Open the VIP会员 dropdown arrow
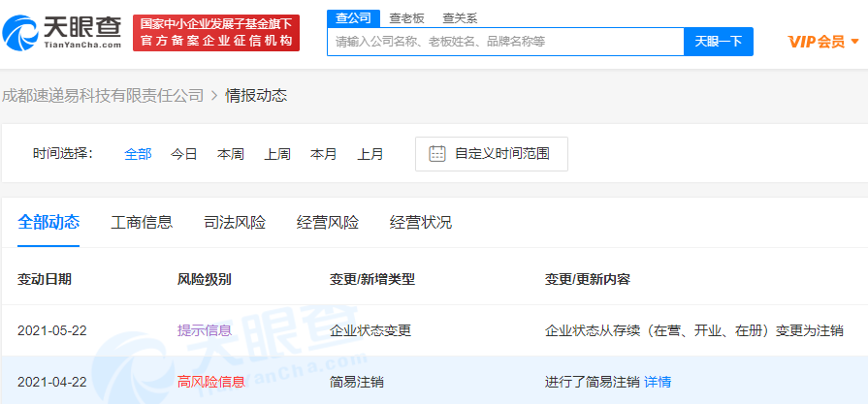The width and height of the screenshot is (868, 404). (x=854, y=42)
